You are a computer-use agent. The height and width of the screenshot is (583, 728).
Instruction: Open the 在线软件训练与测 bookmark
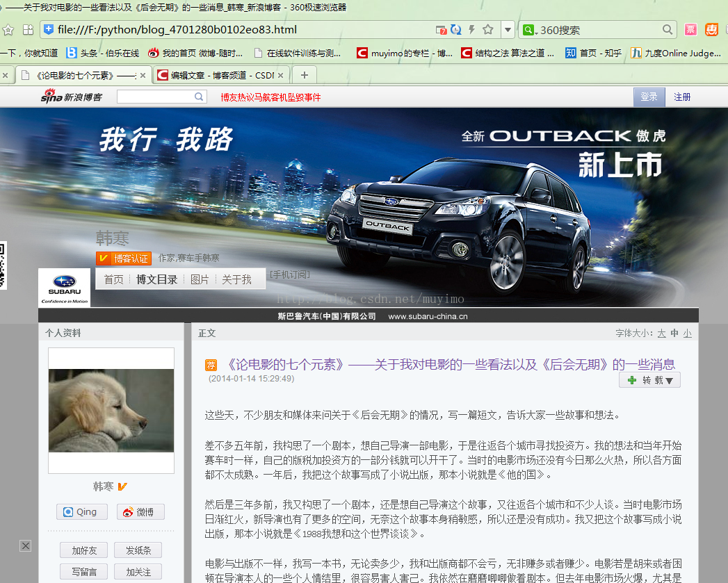298,54
